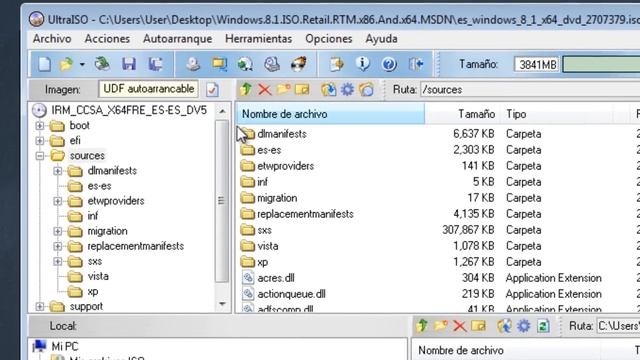
Task: Click the Rename icon in Local pane
Action: pos(478,326)
